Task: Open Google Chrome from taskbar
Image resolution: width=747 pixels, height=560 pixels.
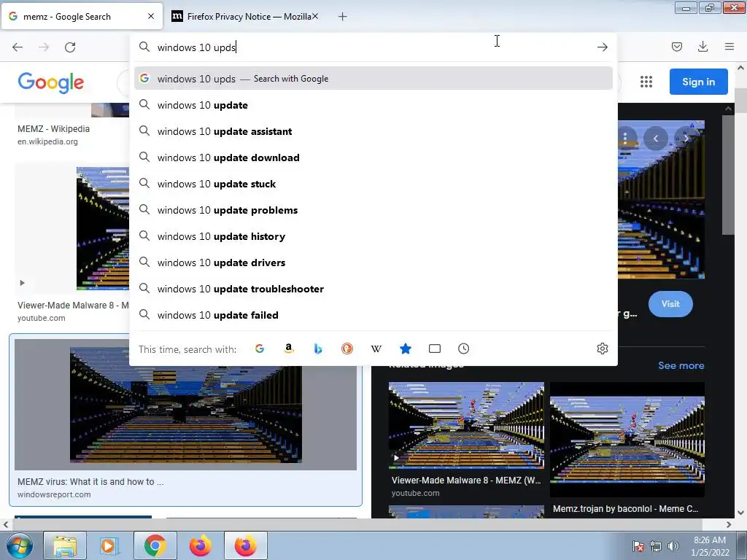Action: [x=155, y=545]
